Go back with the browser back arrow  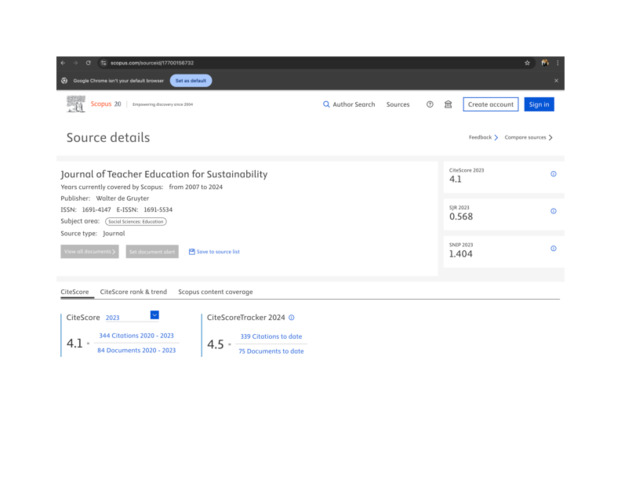click(63, 63)
